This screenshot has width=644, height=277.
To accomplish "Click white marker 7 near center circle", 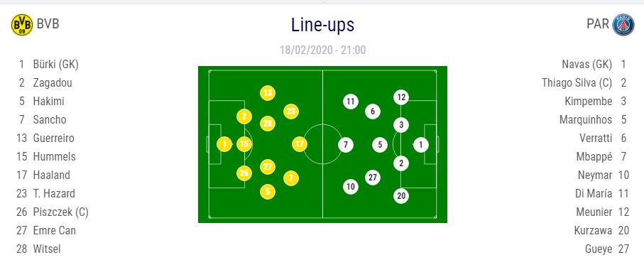I will (x=346, y=145).
